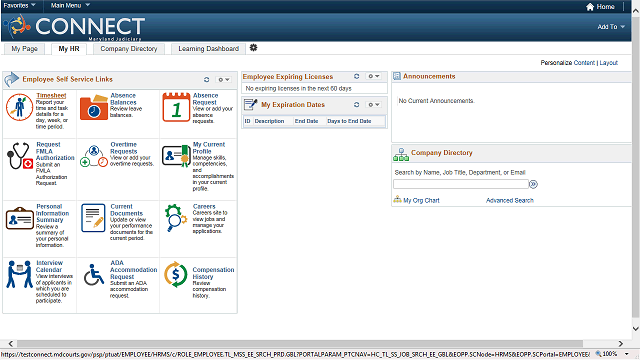Click the CONNECT Maryland Judiciary logo
640x360 pixels.
coord(74,28)
